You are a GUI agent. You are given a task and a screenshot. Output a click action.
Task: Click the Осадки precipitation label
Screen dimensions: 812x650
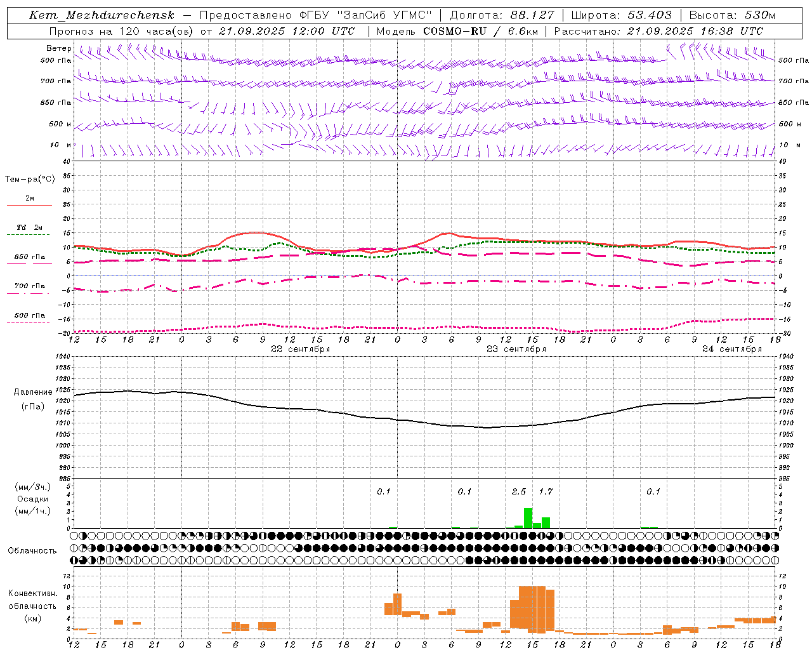click(32, 499)
